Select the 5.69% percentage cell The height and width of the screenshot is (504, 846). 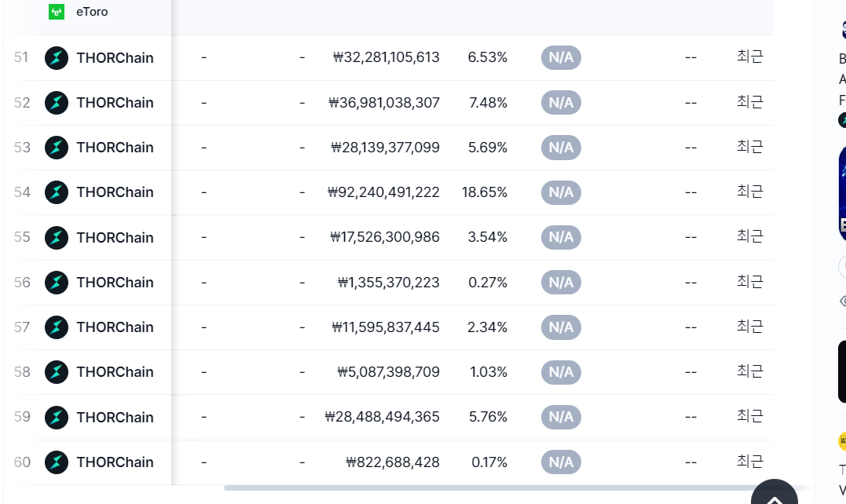488,147
